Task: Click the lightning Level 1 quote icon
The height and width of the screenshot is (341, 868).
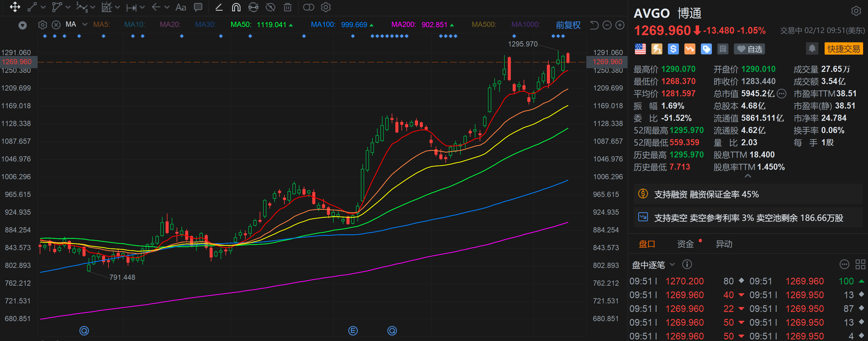Action: point(657,49)
